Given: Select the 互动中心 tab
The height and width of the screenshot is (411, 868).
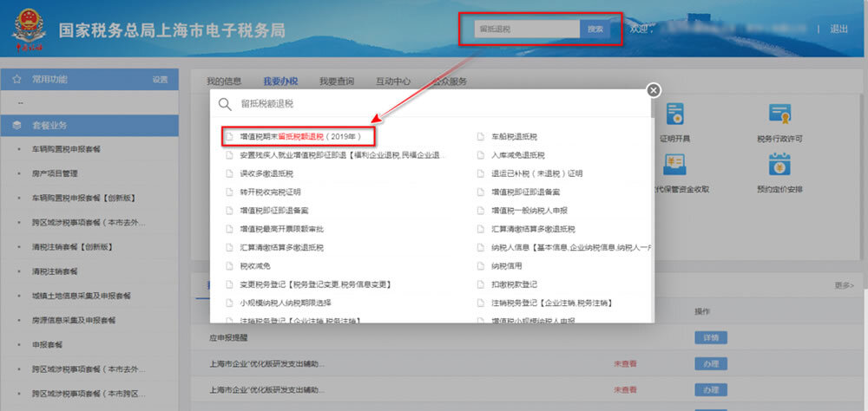Looking at the screenshot, I should point(392,82).
